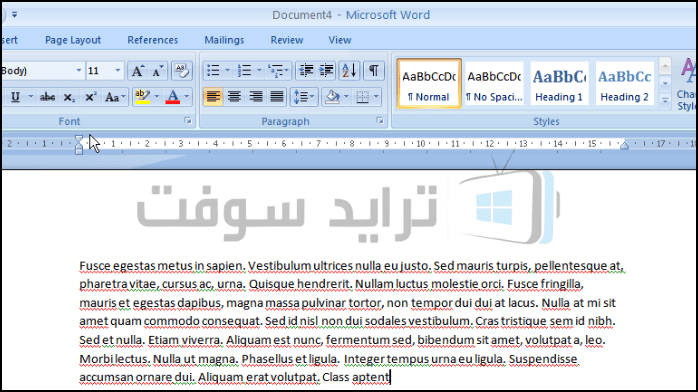Click the Shrink Font button
Image resolution: width=698 pixels, height=392 pixels.
click(x=157, y=71)
